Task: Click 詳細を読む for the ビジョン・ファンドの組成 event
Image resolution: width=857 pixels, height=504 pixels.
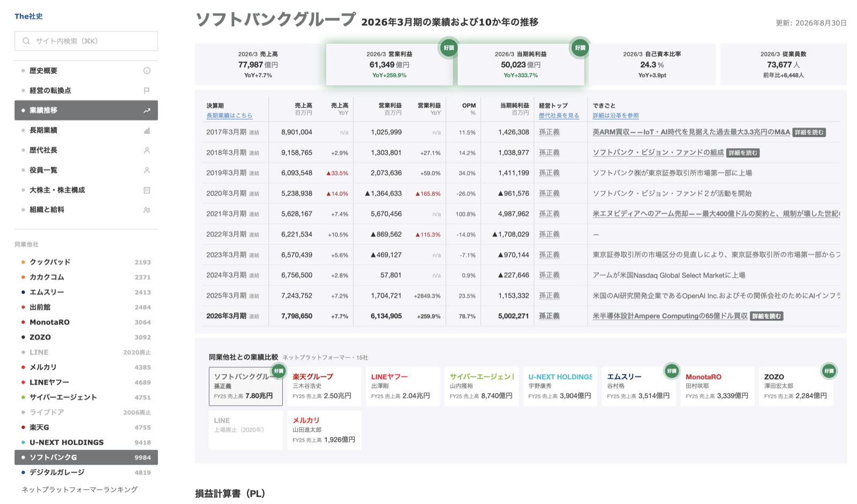Action: [743, 153]
